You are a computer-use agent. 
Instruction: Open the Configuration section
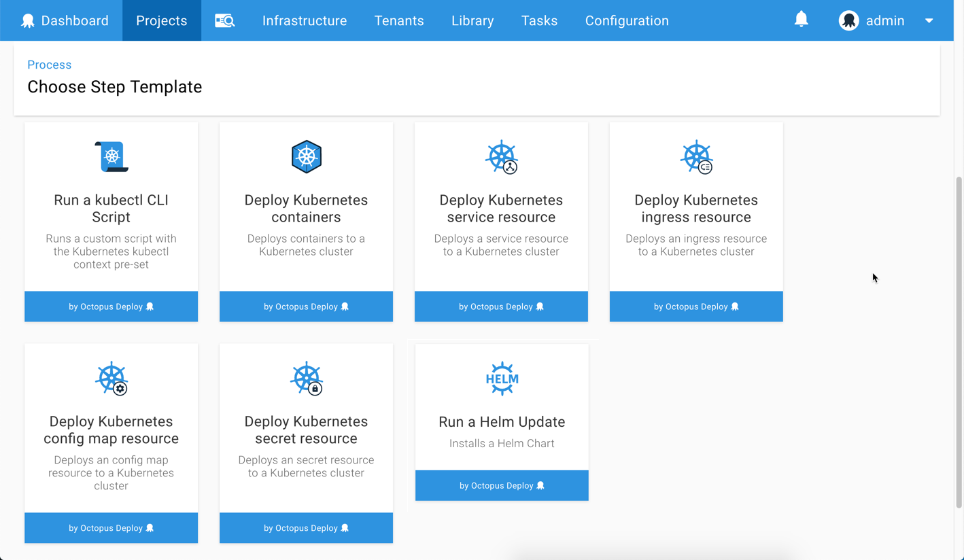tap(626, 20)
